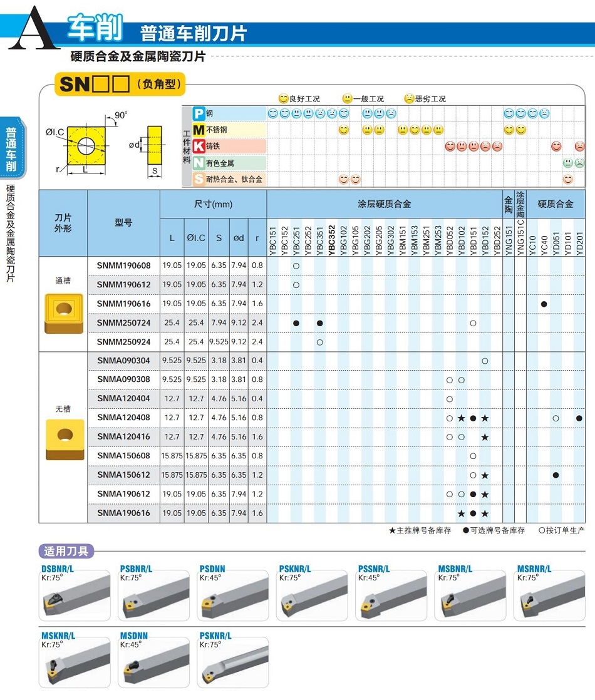
Task: Click the YNG151 grade column header
Action: 509,240
